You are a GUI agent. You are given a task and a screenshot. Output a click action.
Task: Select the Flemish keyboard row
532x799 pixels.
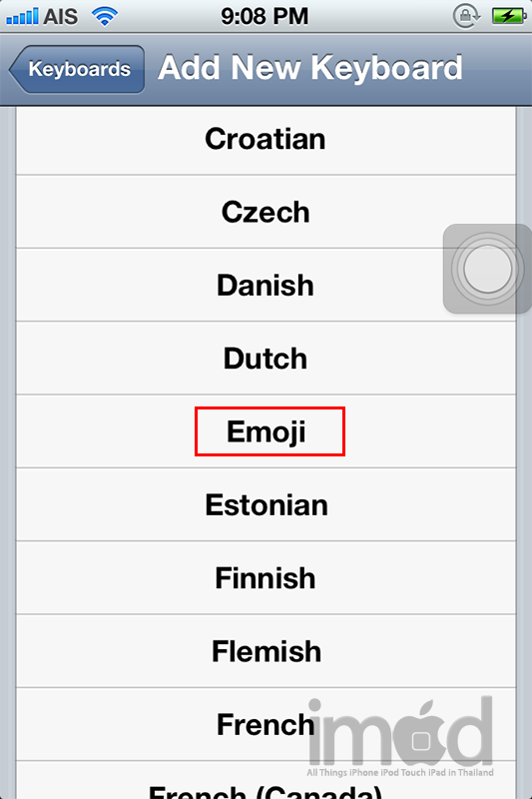[x=266, y=651]
